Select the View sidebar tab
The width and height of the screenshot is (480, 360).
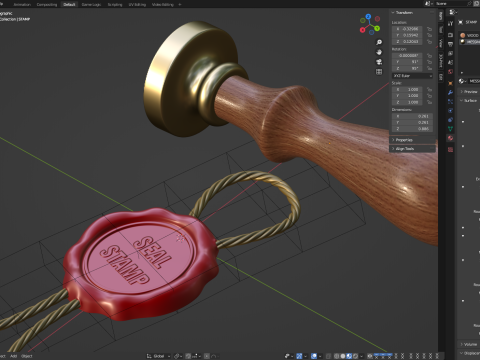(x=441, y=43)
